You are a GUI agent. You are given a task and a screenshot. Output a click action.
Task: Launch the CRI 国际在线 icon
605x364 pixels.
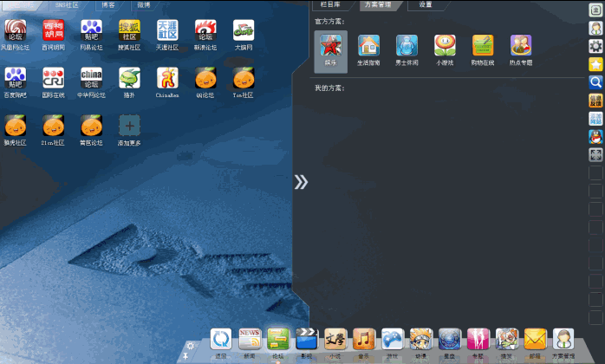53,78
